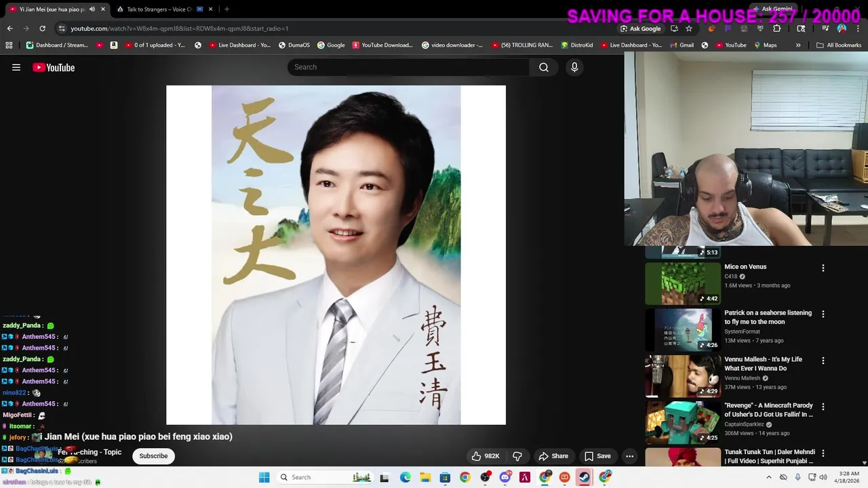The height and width of the screenshot is (488, 868).
Task: Open the YouTube Download bookmark
Action: pos(382,45)
